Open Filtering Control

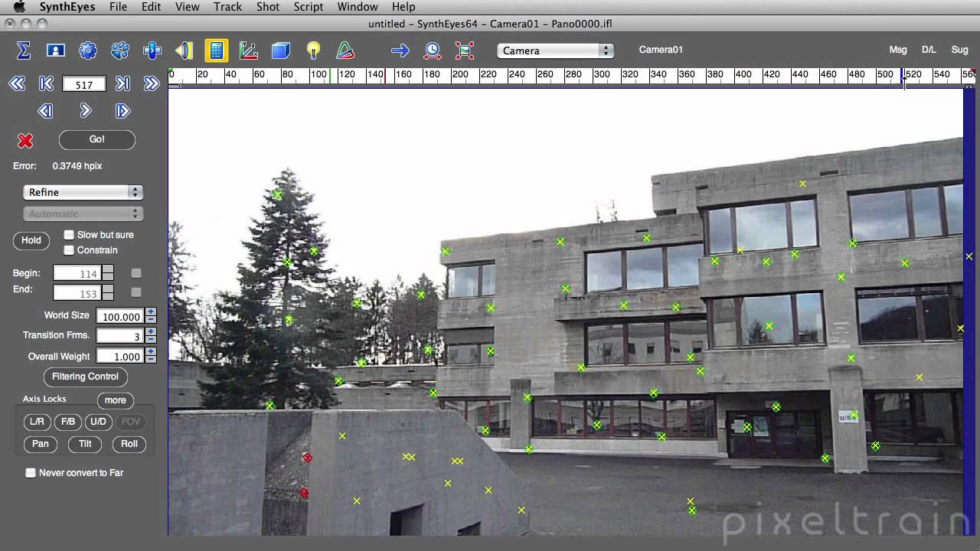tap(85, 377)
